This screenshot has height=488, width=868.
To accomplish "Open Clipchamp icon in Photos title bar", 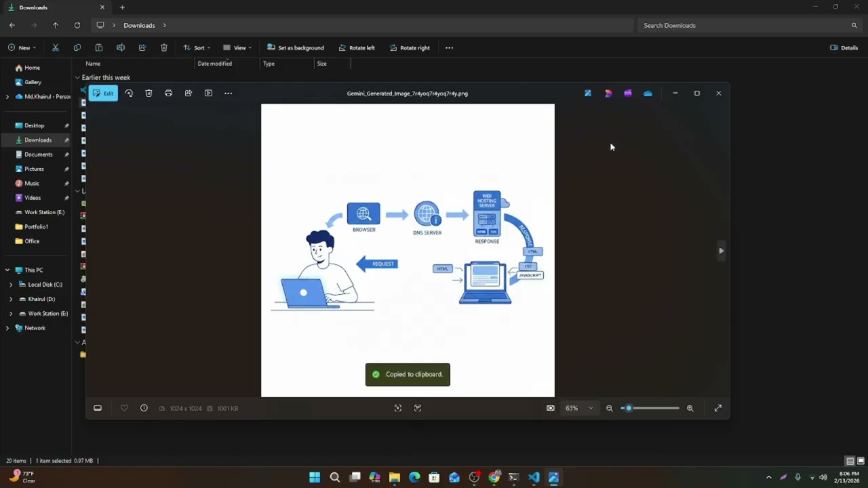I will pos(628,94).
